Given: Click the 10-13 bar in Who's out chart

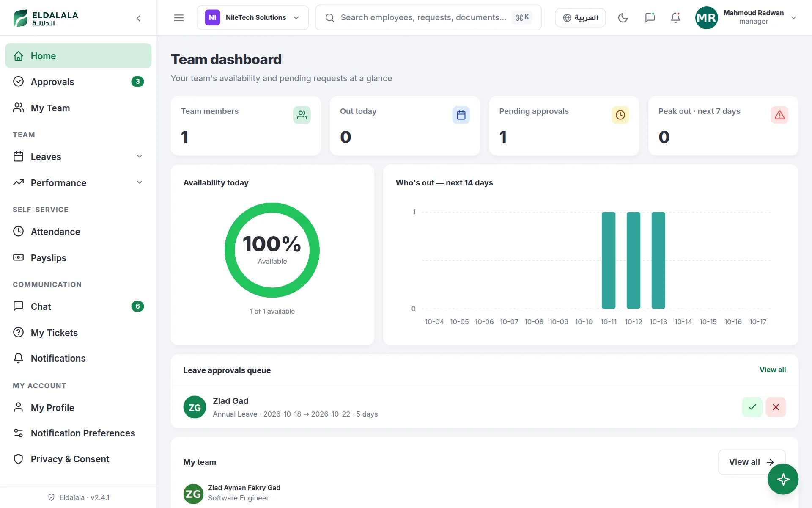Looking at the screenshot, I should point(658,260).
